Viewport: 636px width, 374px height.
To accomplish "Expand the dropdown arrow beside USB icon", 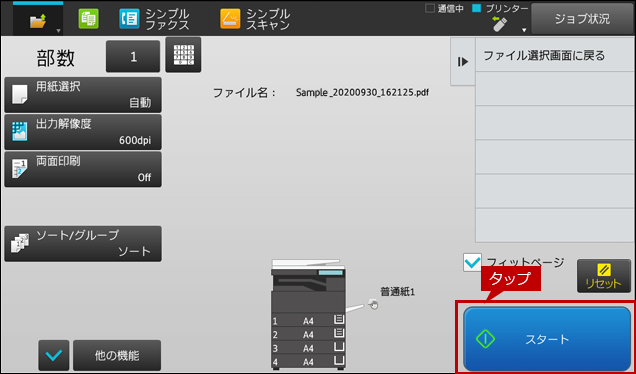I will point(524,30).
